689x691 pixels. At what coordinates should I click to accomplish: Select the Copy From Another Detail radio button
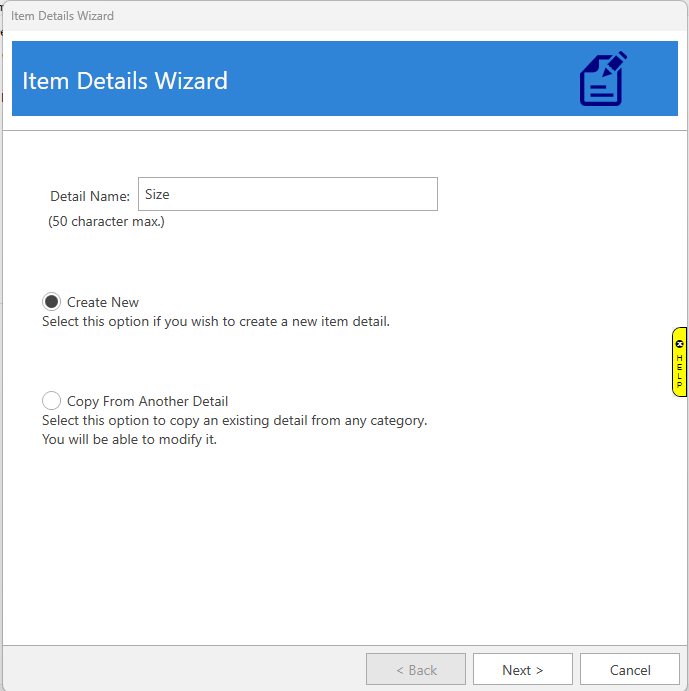52,401
